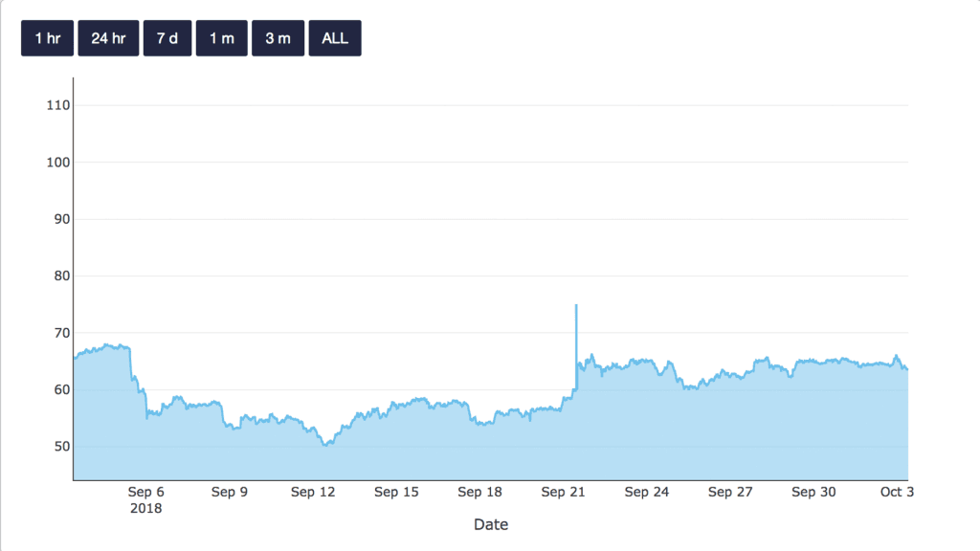This screenshot has height=551, width=980.
Task: Click the Sep 9 date label
Action: coord(230,493)
